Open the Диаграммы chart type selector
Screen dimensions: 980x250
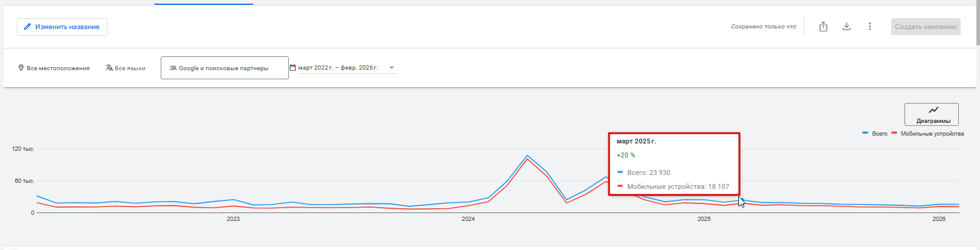click(x=931, y=114)
